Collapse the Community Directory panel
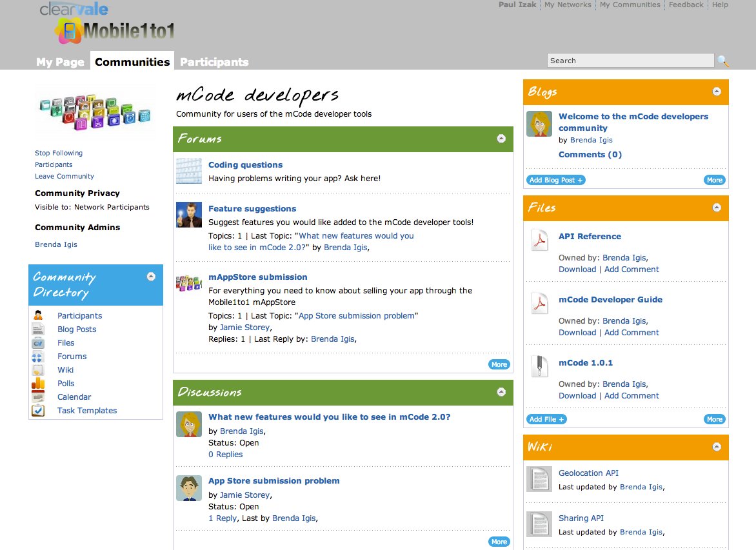This screenshot has height=550, width=756. [x=151, y=277]
